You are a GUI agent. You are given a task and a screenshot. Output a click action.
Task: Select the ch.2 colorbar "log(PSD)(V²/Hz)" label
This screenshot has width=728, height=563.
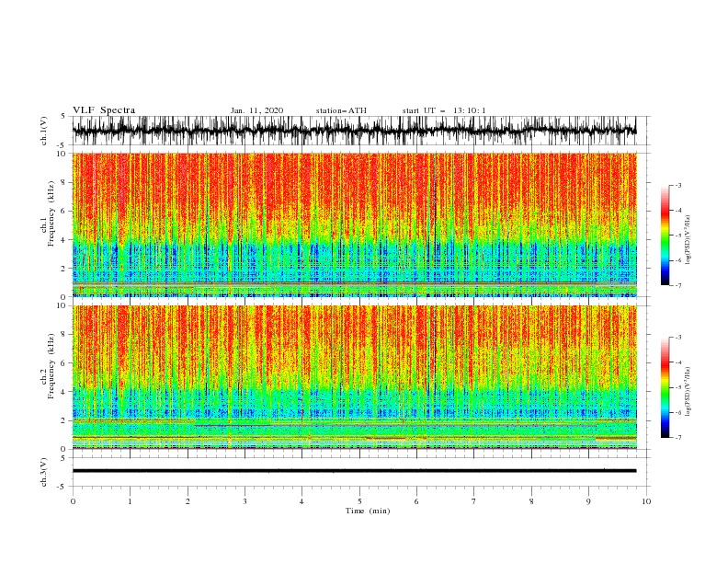(688, 392)
